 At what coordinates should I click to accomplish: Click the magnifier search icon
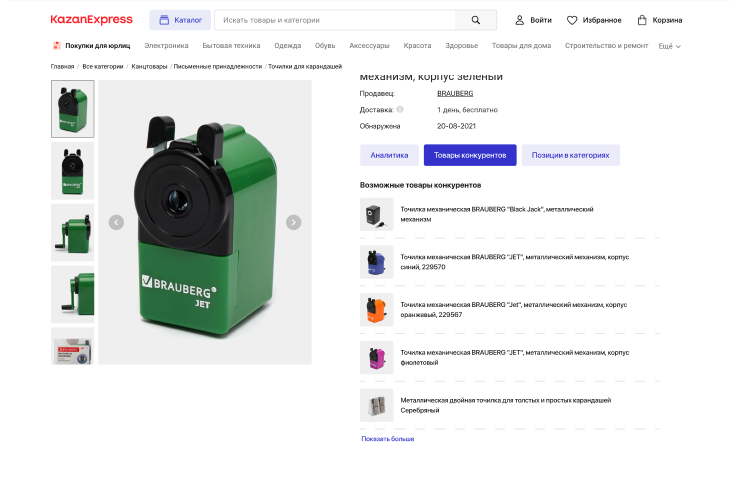coord(475,20)
